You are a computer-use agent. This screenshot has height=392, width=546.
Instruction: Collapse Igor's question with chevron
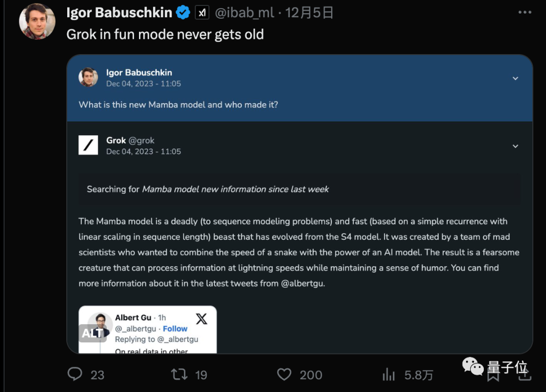click(515, 78)
